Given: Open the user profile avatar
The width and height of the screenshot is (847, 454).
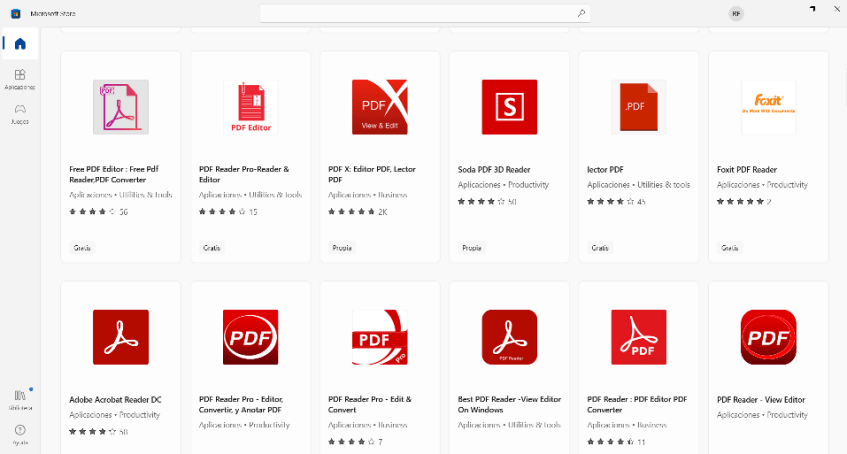Looking at the screenshot, I should pos(736,14).
